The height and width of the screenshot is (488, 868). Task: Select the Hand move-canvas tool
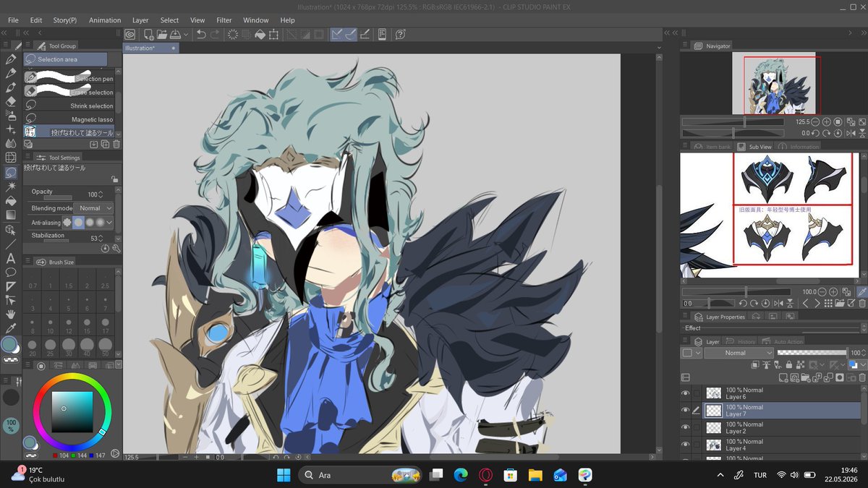(11, 314)
